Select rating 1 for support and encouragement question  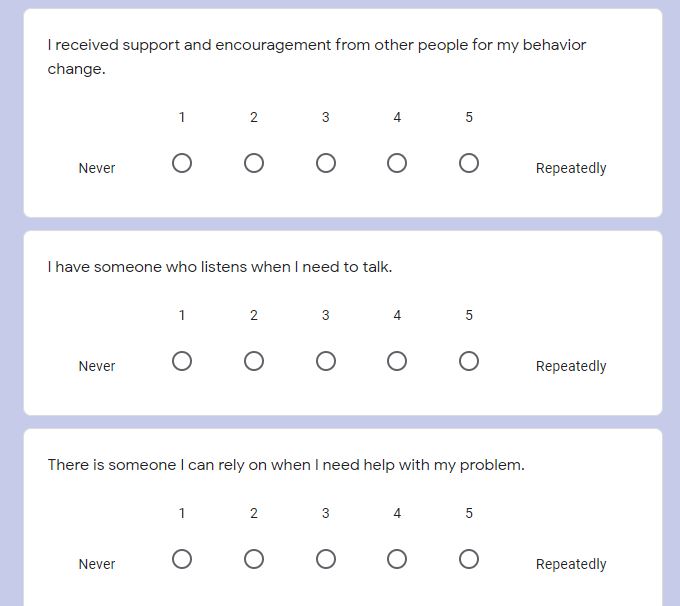coord(182,164)
